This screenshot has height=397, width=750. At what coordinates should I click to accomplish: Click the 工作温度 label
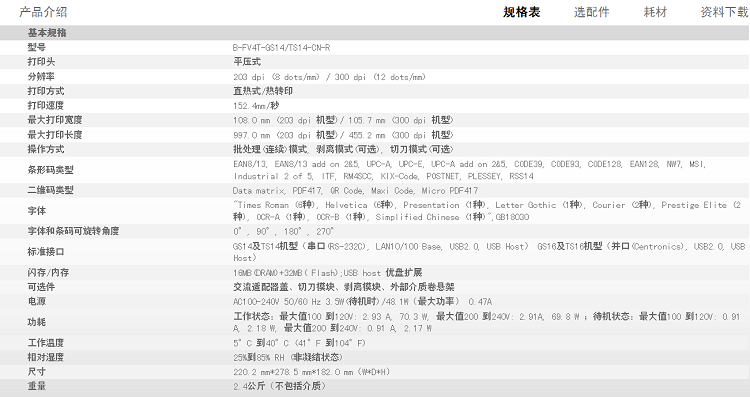click(46, 342)
